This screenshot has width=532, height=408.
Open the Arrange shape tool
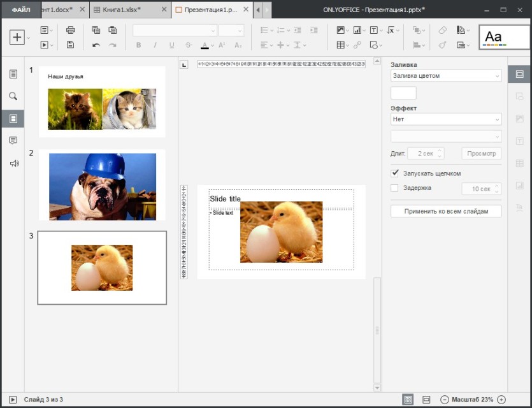(416, 30)
